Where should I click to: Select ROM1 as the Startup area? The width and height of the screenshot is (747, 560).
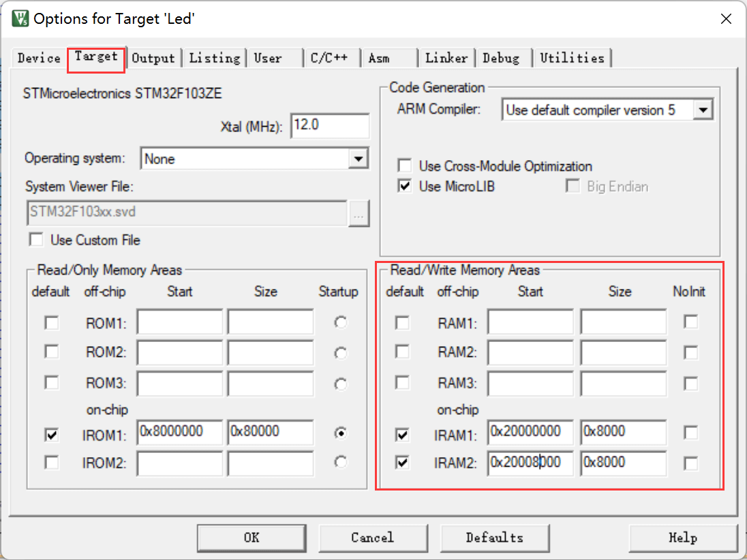pos(341,323)
